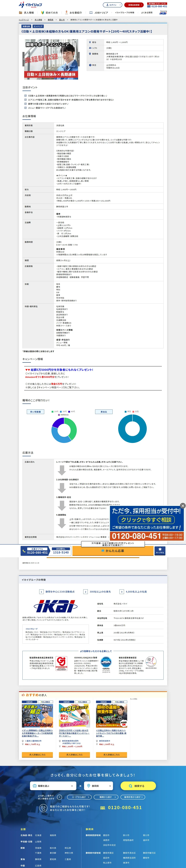Open the 東京都 footer link

tap(53, 853)
